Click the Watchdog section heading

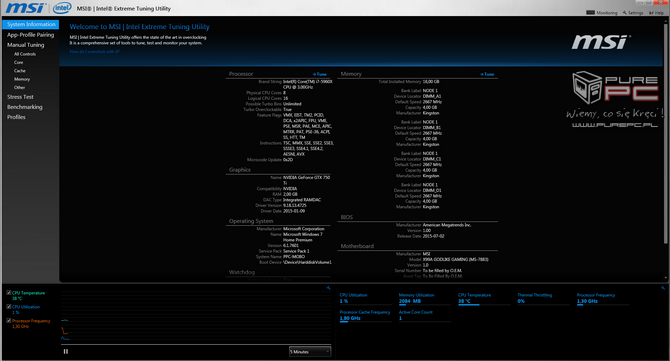242,272
